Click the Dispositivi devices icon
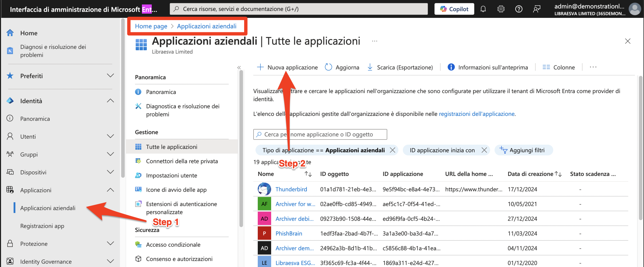Image resolution: width=644 pixels, height=267 pixels. [10, 172]
